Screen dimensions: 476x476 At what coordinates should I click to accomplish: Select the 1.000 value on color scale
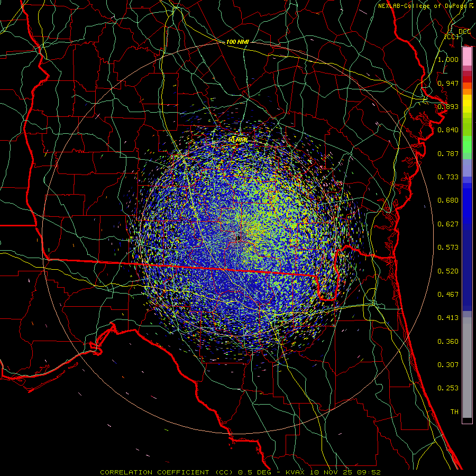(x=448, y=59)
